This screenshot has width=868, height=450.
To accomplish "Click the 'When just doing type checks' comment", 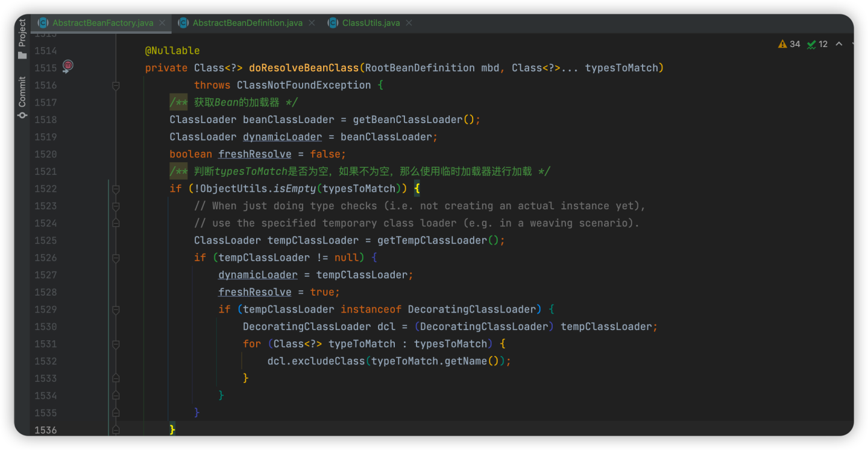I will (x=420, y=206).
